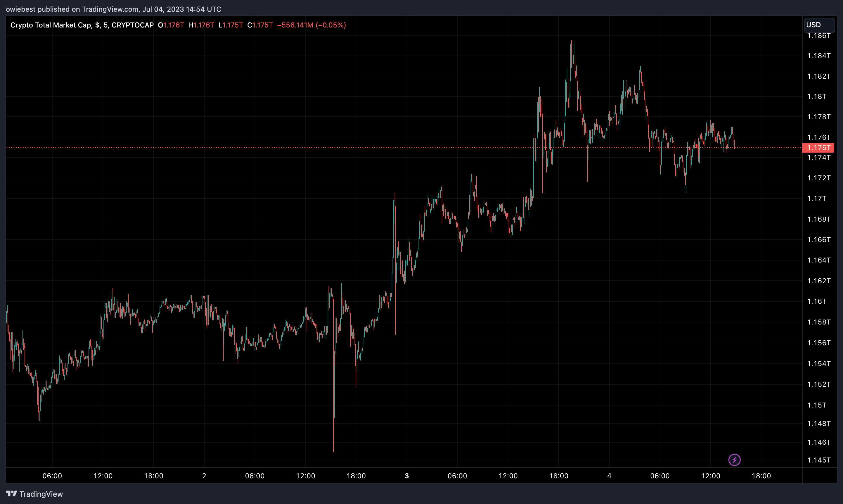Click the change value −556.141M (−0.05%)
The height and width of the screenshot is (504, 843).
(x=311, y=25)
